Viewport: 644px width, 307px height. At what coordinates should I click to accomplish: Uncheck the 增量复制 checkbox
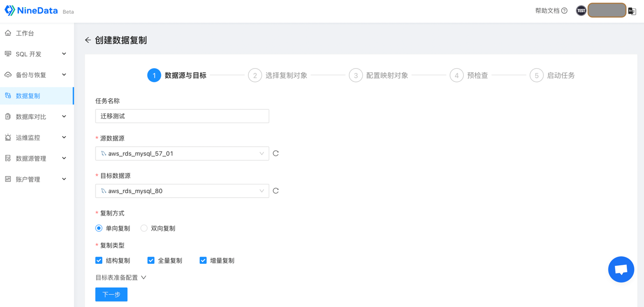[x=203, y=260]
